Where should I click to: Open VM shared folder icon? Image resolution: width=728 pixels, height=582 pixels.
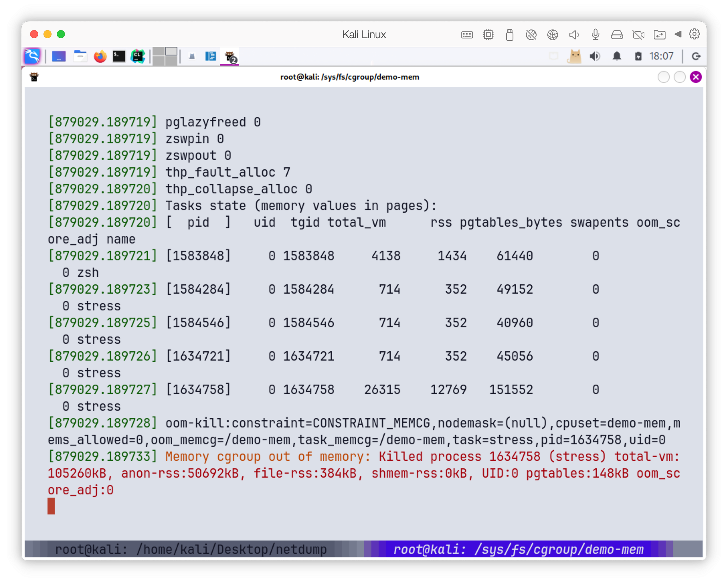659,34
